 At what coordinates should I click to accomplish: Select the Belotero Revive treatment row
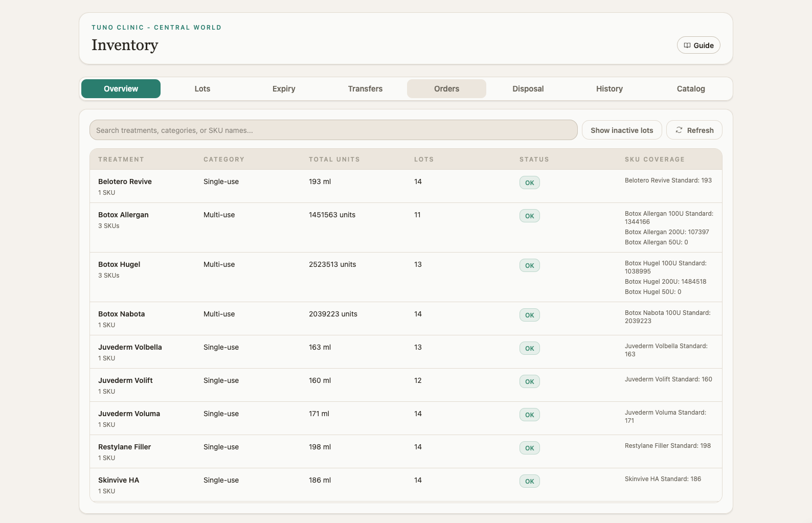pos(406,186)
